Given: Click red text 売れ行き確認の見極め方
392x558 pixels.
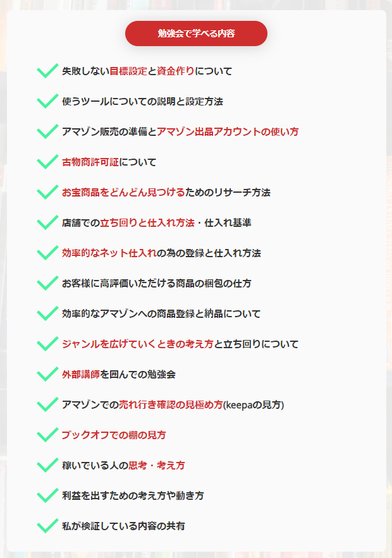Looking at the screenshot, I should (171, 404).
